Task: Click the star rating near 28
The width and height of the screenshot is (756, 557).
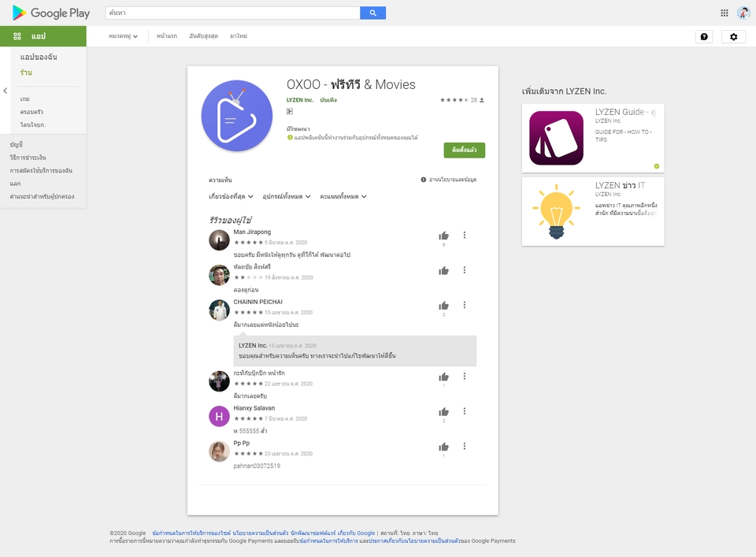Action: point(454,100)
